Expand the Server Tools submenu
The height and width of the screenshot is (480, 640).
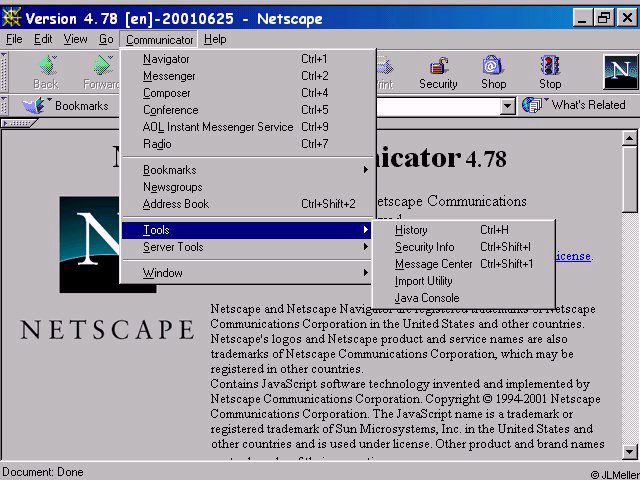[x=247, y=247]
